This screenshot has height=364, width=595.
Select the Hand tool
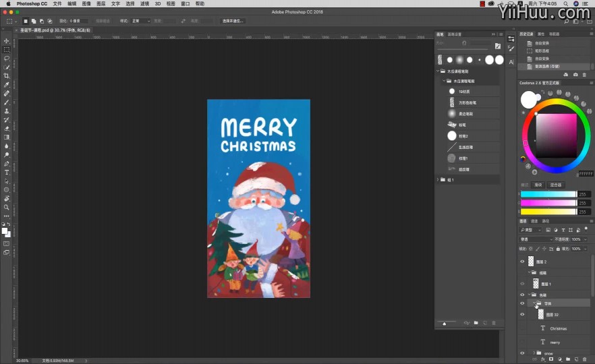[x=7, y=198]
